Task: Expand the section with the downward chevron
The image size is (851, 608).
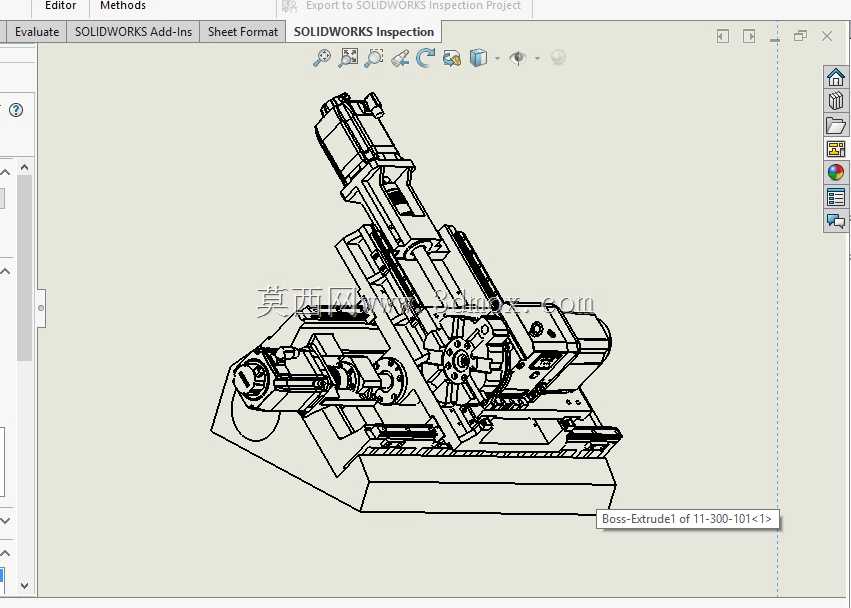Action: (5, 520)
